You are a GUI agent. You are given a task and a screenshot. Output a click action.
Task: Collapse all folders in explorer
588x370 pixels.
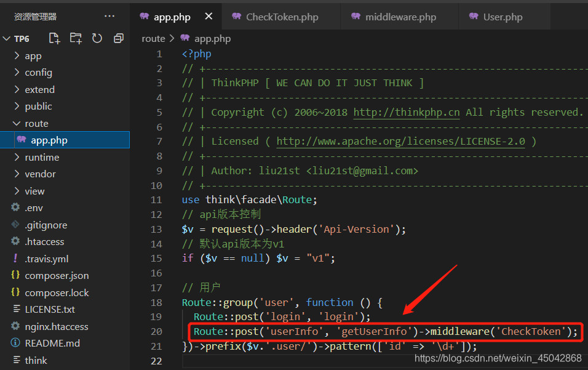pos(119,38)
